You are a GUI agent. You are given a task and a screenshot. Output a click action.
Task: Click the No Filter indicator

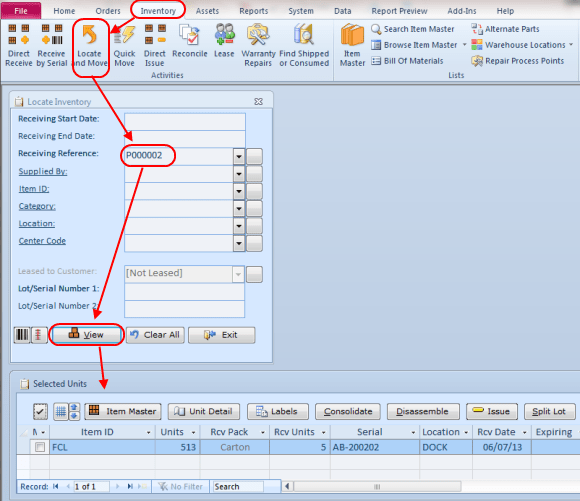pos(181,487)
